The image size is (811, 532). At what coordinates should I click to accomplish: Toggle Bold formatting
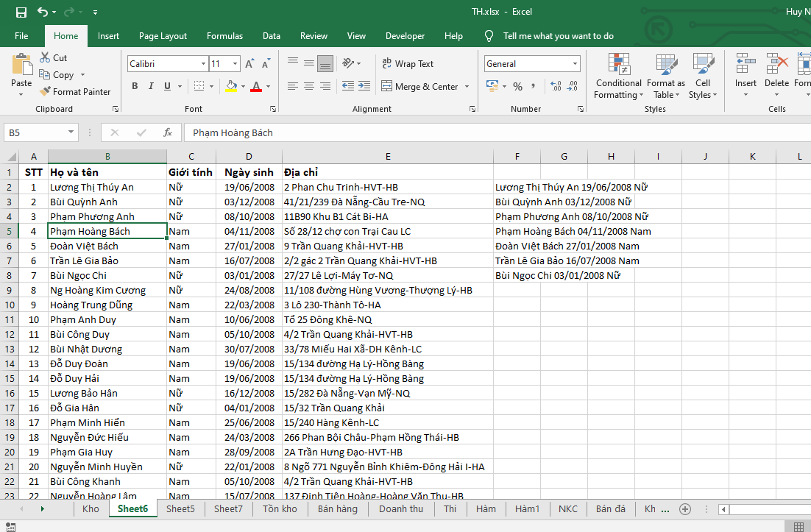pyautogui.click(x=135, y=87)
